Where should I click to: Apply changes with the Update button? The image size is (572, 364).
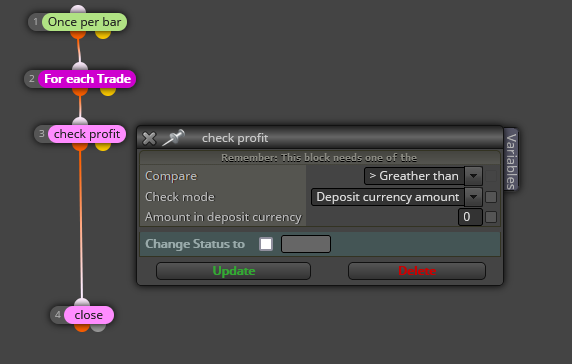click(233, 271)
